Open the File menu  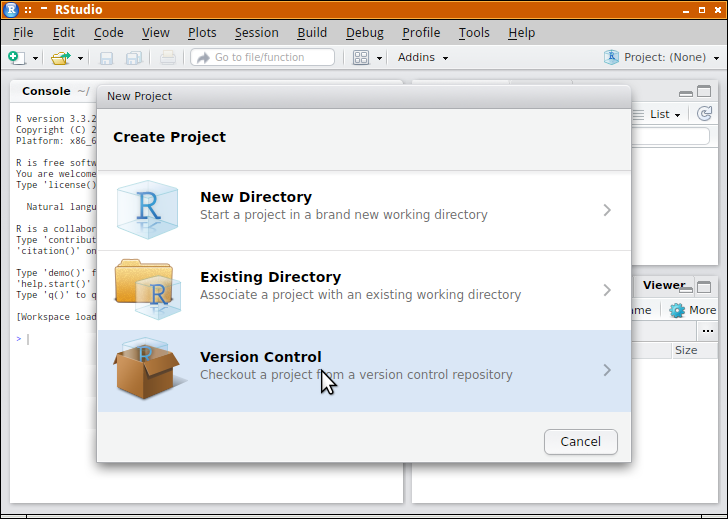tap(23, 32)
